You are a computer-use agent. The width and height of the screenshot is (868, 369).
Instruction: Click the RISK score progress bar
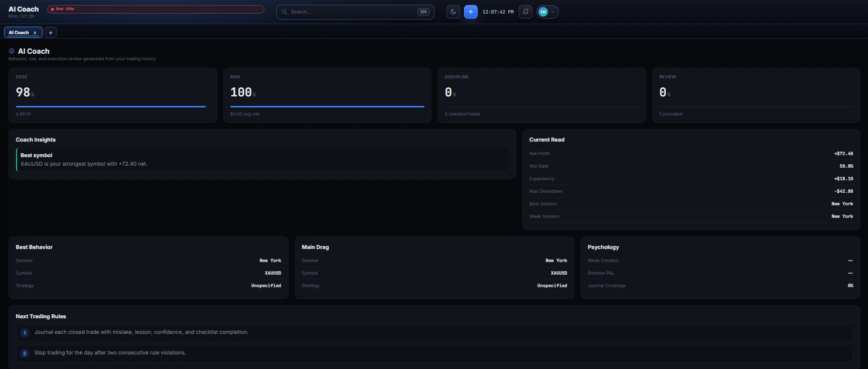coord(327,106)
